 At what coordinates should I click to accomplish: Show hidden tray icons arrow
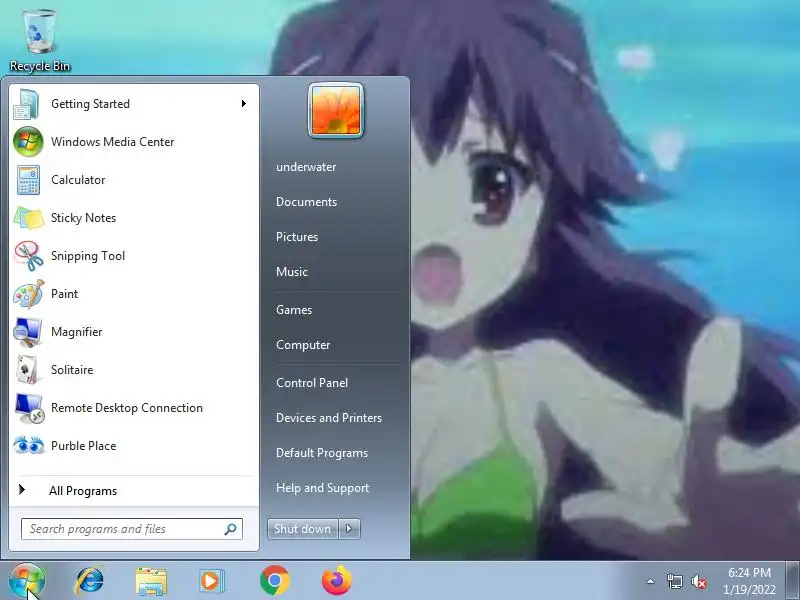point(651,581)
